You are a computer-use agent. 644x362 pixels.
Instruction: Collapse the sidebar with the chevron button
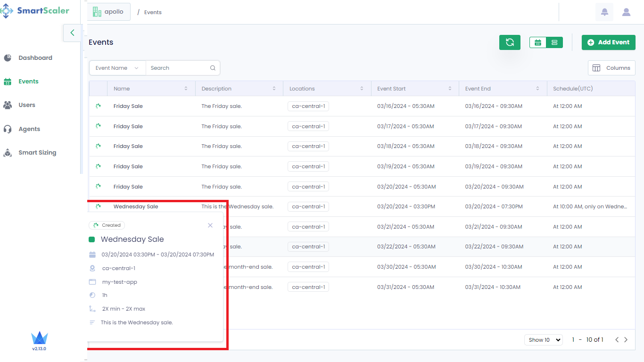(72, 33)
